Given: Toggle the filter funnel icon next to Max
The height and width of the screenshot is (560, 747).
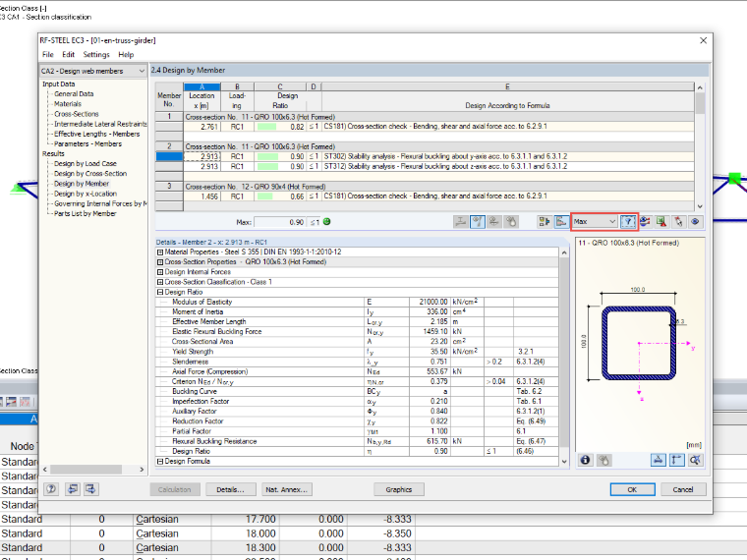Looking at the screenshot, I should pyautogui.click(x=628, y=221).
